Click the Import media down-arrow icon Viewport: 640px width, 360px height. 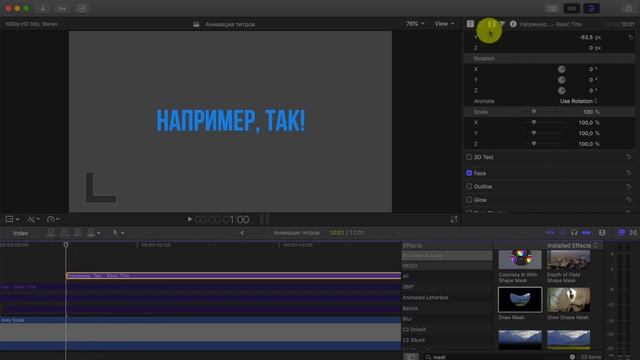pyautogui.click(x=42, y=9)
